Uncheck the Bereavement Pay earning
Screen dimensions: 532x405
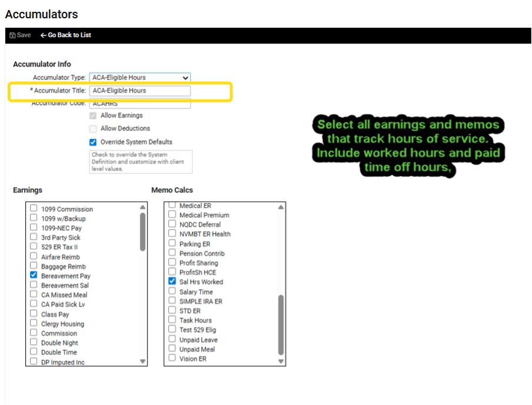pyautogui.click(x=34, y=275)
